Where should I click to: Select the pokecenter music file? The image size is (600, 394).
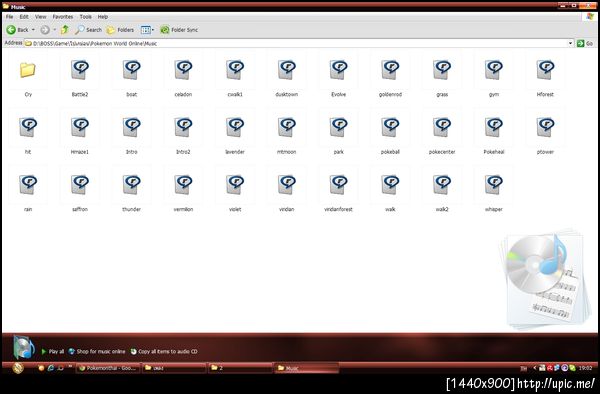point(442,128)
